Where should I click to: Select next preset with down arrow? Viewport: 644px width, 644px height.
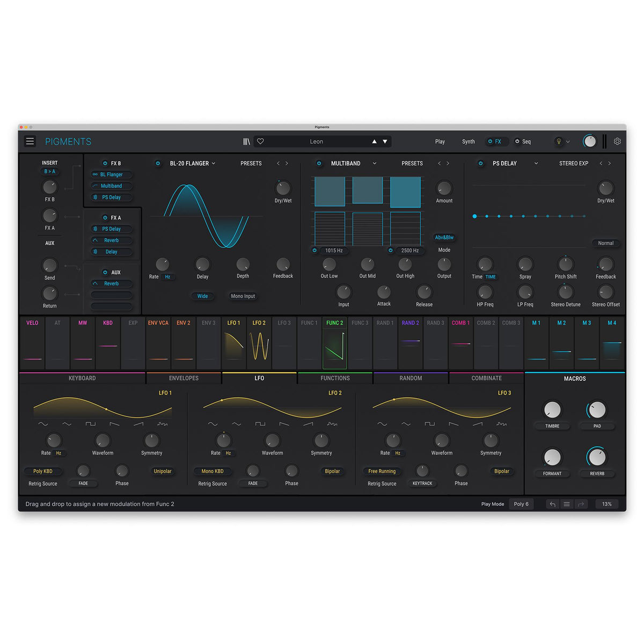[385, 142]
